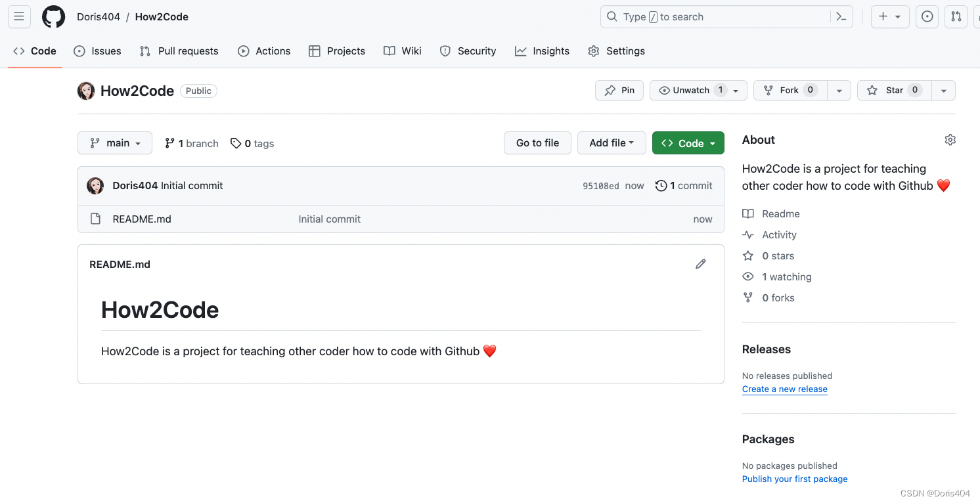Click the Go to file button
The width and height of the screenshot is (980, 503).
pos(537,143)
